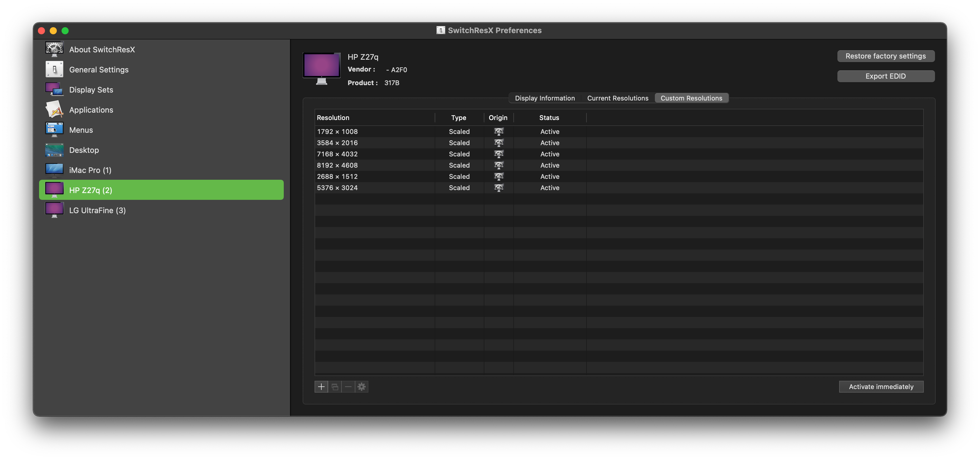The image size is (980, 460).
Task: Select the 3584 × 2016 resolution row
Action: pos(619,142)
